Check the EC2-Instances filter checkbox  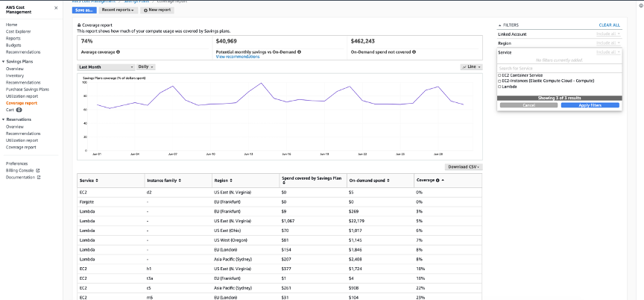coord(499,81)
